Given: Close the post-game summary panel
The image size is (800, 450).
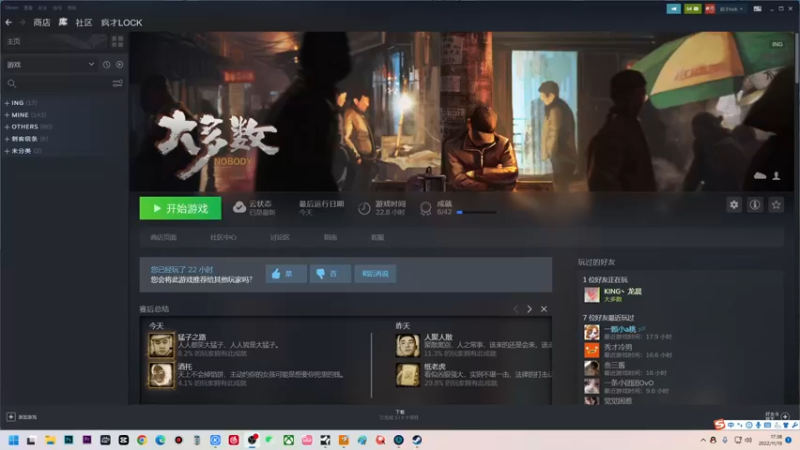Looking at the screenshot, I should tap(544, 309).
